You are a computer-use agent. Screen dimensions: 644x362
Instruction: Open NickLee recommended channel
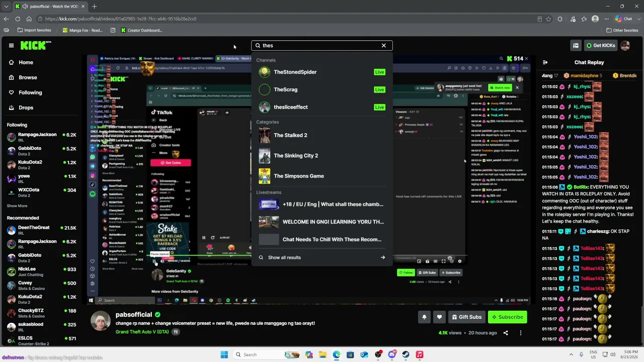(41, 271)
